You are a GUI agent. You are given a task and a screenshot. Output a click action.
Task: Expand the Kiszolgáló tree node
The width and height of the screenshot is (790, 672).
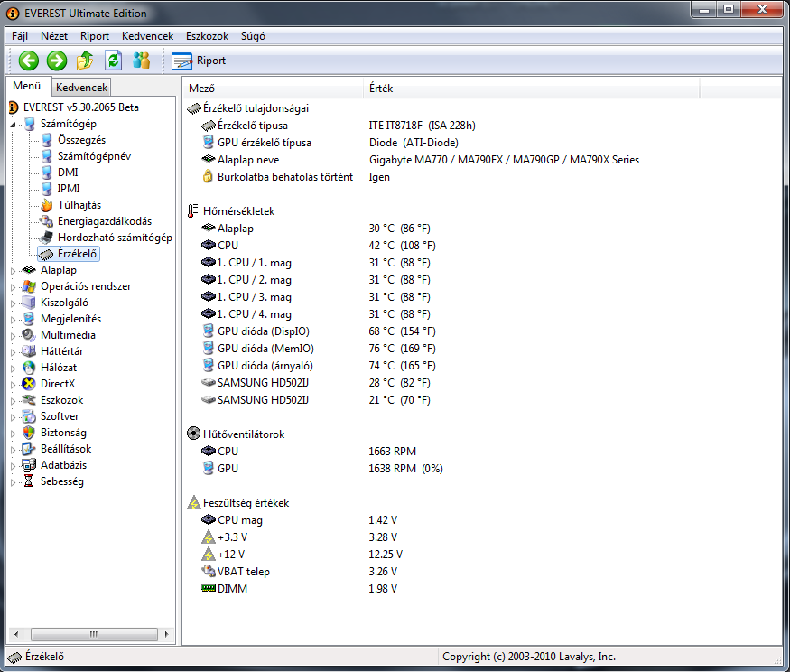coord(14,303)
